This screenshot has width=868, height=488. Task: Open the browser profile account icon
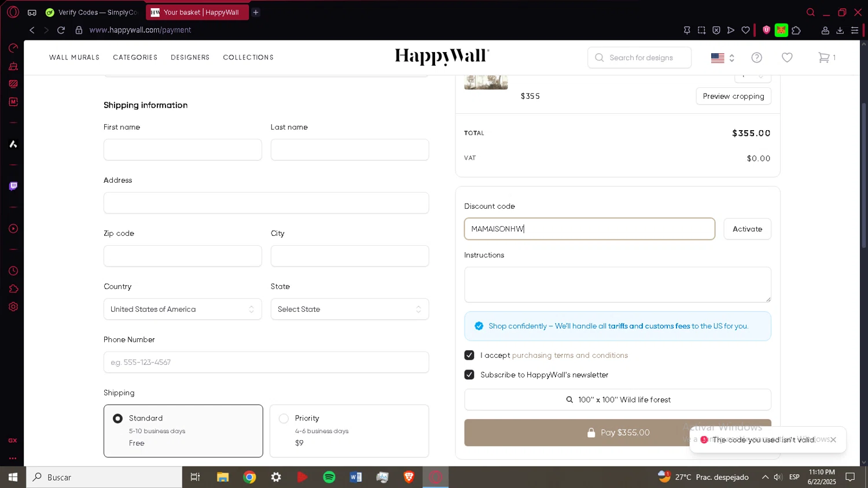(825, 30)
